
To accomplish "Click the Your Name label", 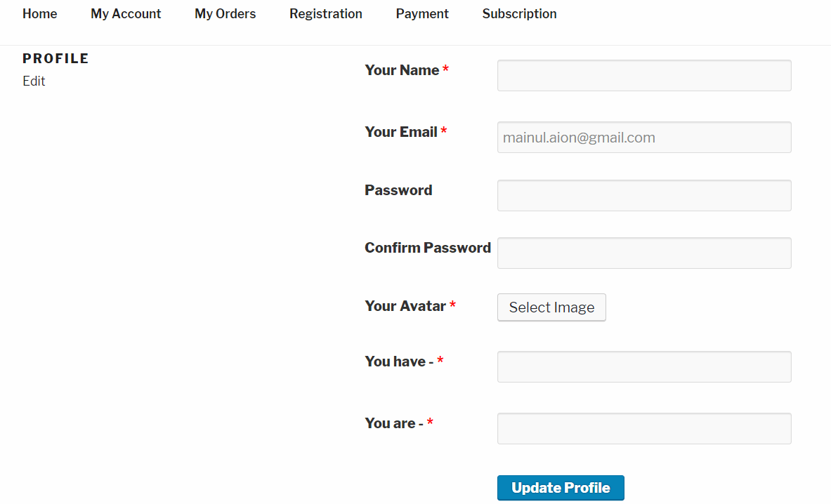I will pyautogui.click(x=402, y=70).
